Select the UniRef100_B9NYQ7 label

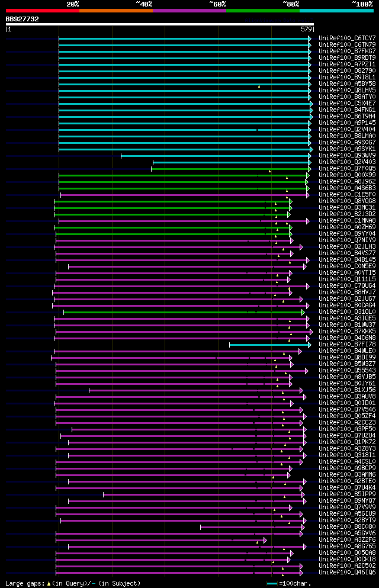[347, 500]
